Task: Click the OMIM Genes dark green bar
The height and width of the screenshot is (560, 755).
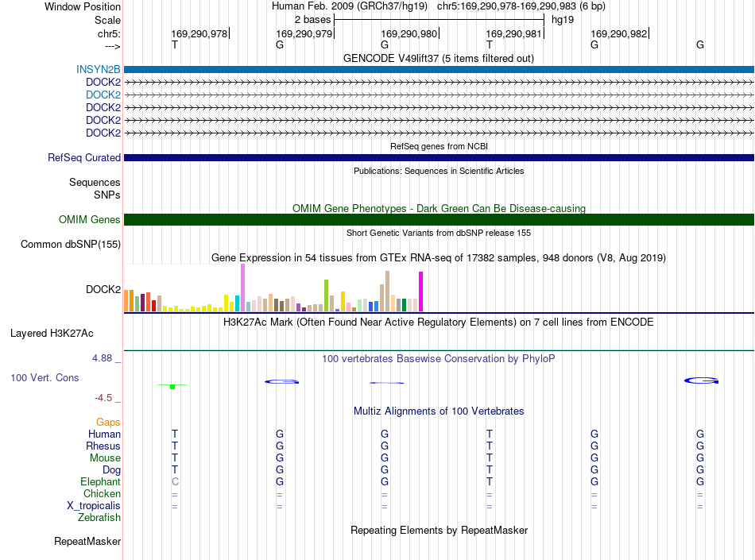Action: tap(439, 220)
